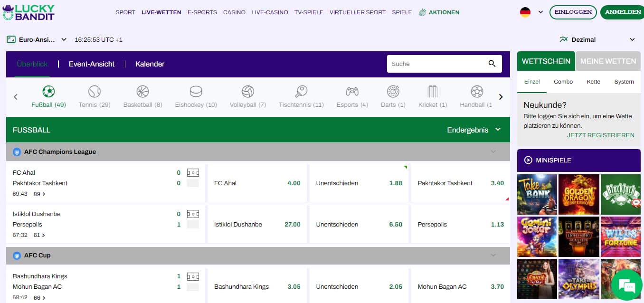644x303 pixels.
Task: Collapse the AFC Cup section
Action: point(493,256)
